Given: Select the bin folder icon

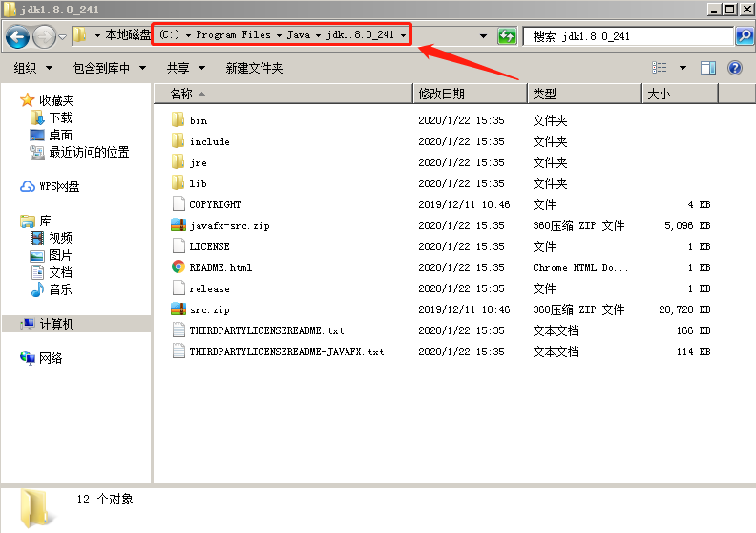Looking at the screenshot, I should pyautogui.click(x=178, y=119).
